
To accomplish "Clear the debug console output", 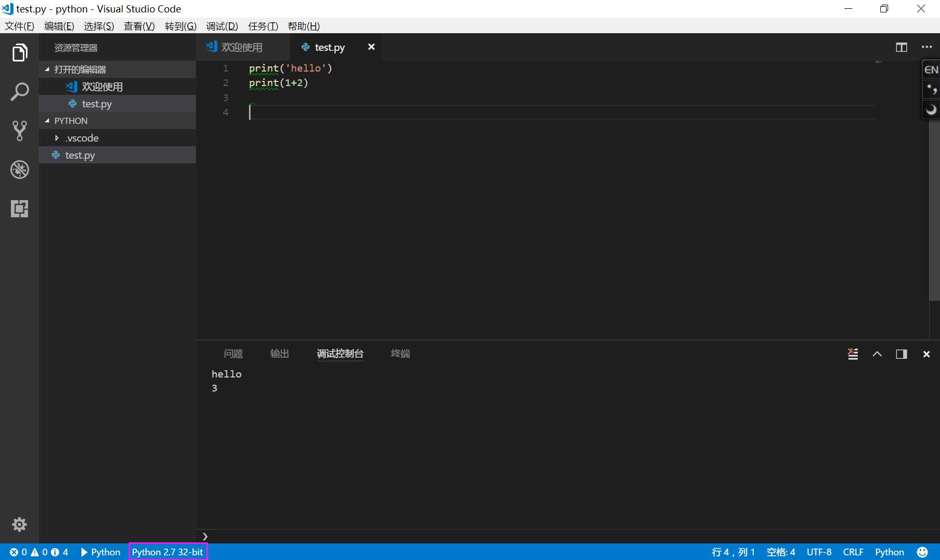I will pos(853,354).
